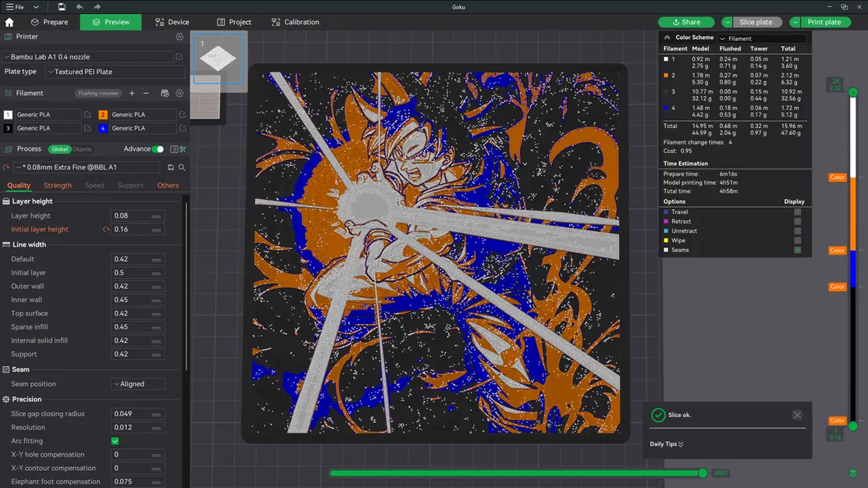Open Slice plate dropdown arrow
868x488 pixels.
pos(727,22)
